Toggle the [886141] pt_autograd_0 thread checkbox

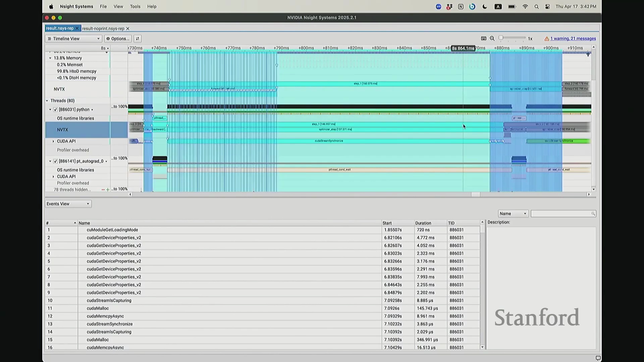55,161
